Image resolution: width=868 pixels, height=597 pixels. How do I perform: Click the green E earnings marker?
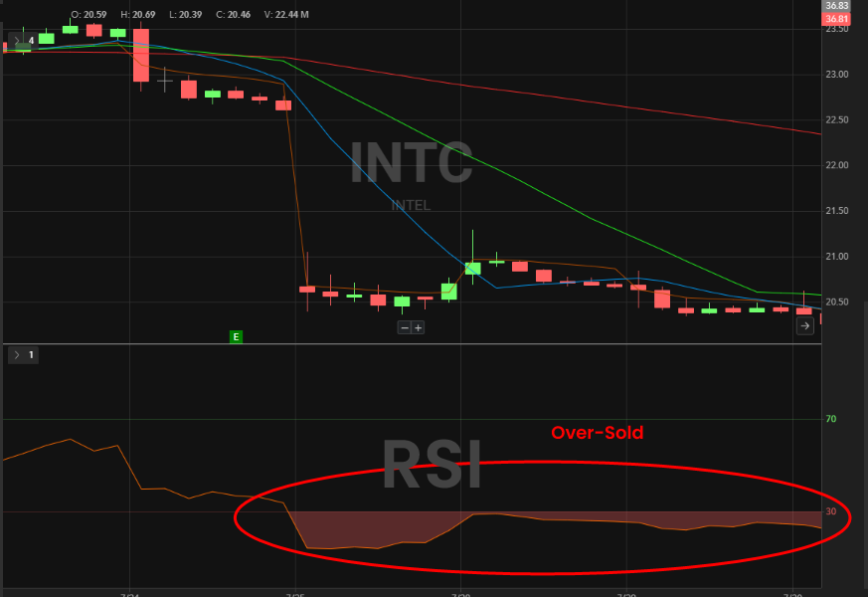coord(236,337)
